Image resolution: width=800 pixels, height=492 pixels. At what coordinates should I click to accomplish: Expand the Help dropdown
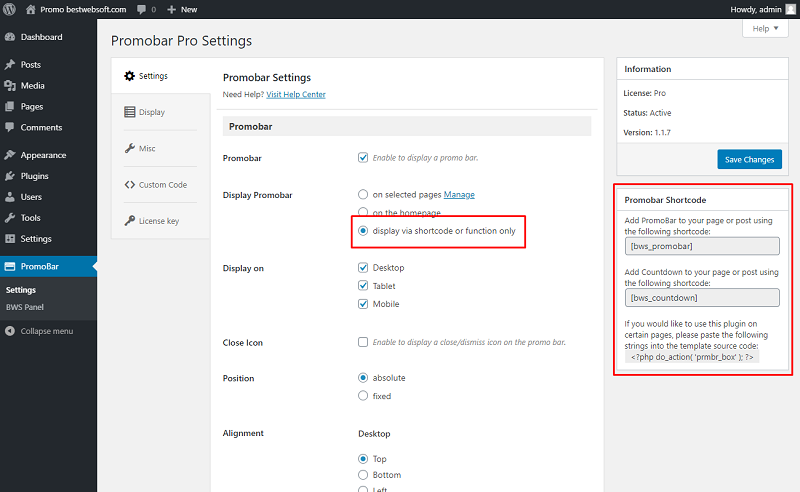(765, 29)
